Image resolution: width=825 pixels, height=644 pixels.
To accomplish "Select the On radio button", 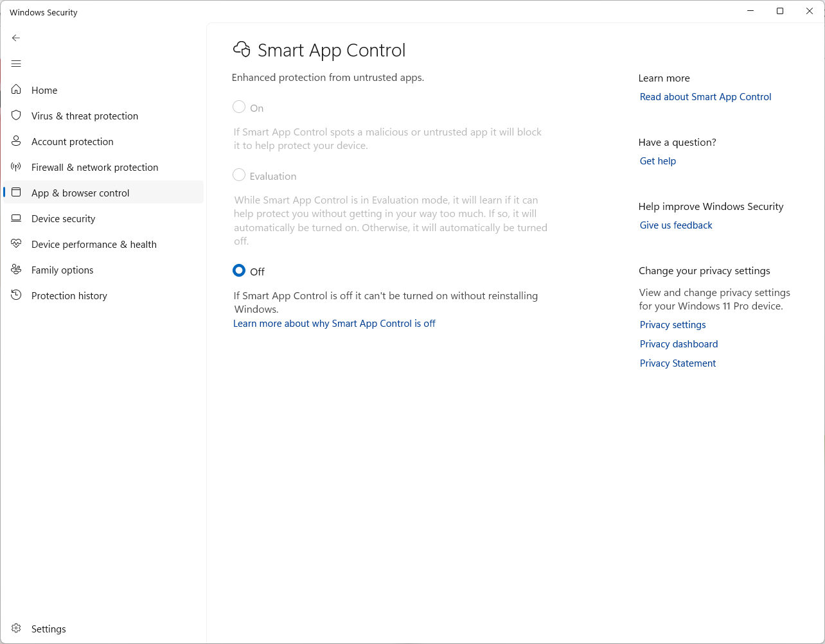I will tap(239, 107).
